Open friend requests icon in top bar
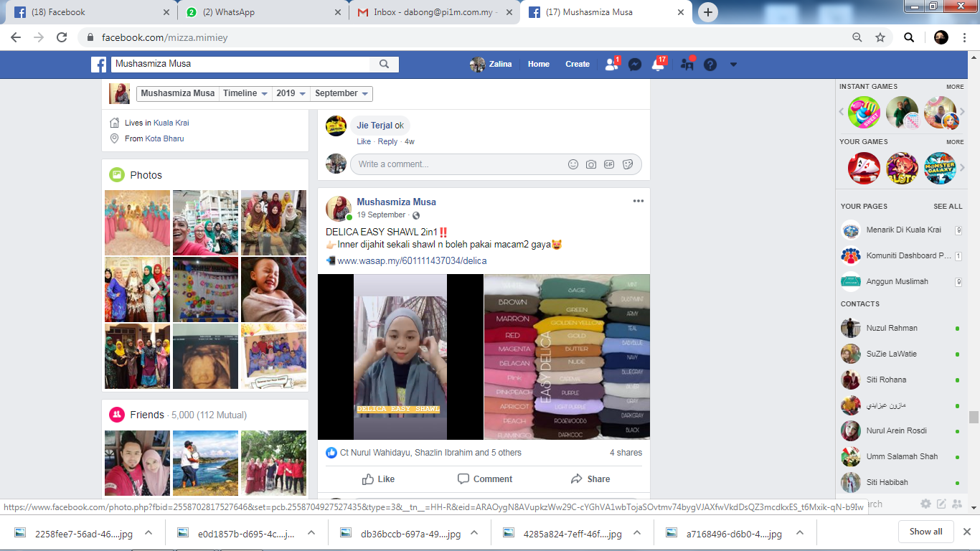The height and width of the screenshot is (551, 980). click(611, 64)
